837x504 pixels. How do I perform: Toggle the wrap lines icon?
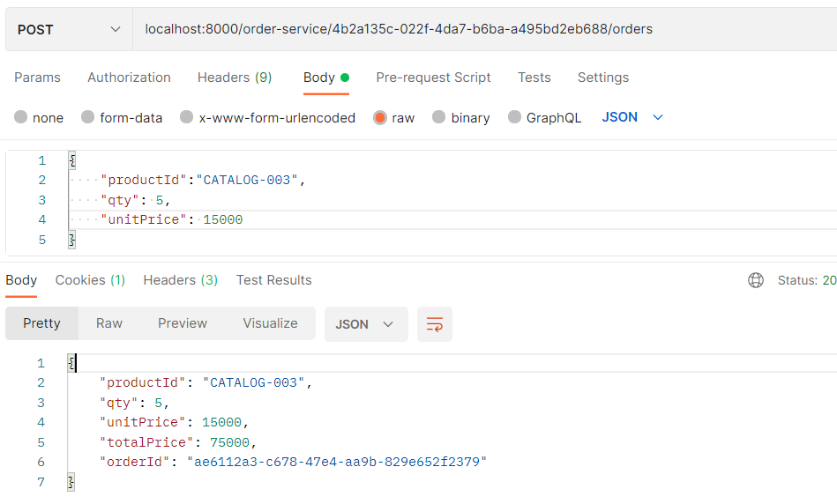[435, 324]
